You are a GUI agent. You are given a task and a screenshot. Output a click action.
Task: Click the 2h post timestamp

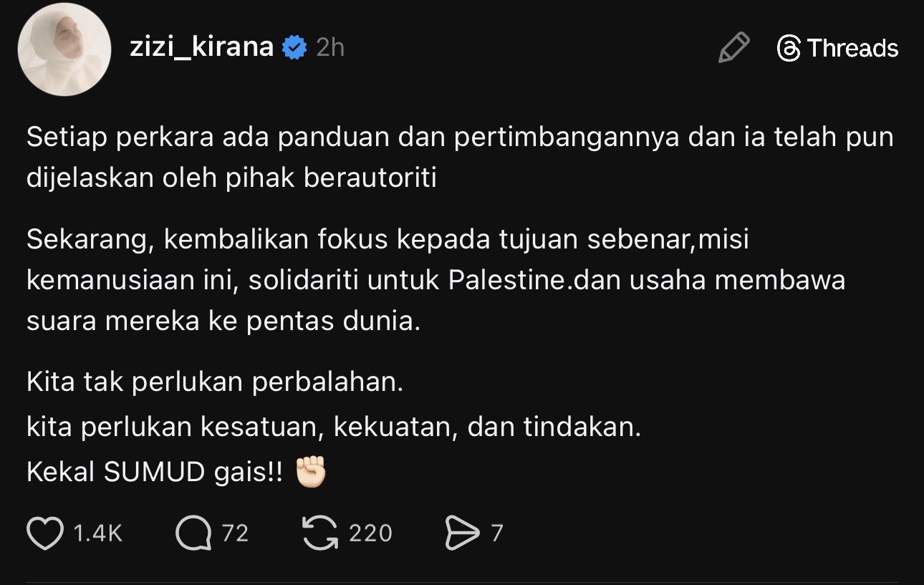tap(330, 48)
